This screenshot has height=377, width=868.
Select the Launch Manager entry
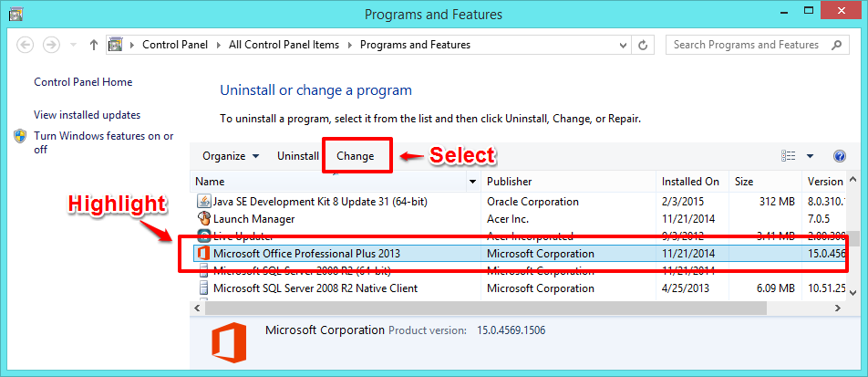click(254, 219)
